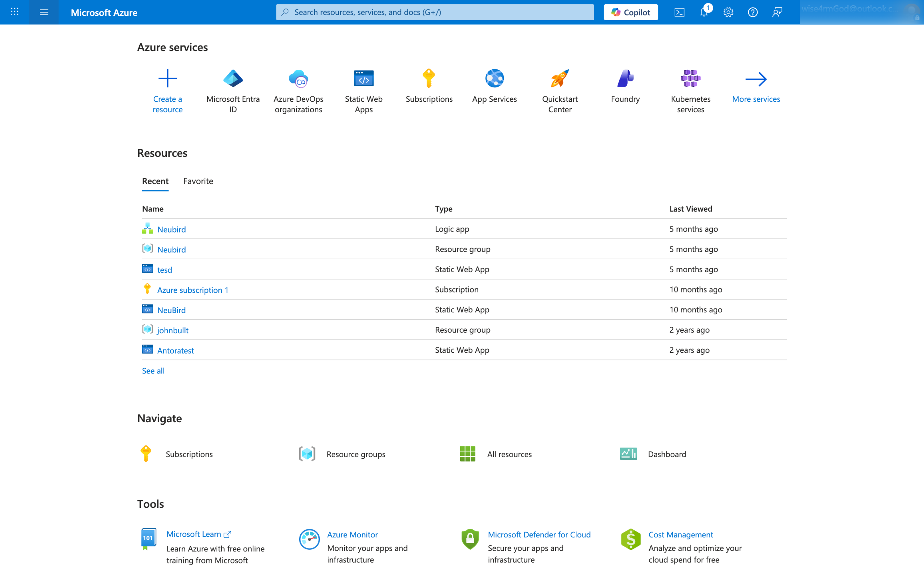This screenshot has height=580, width=924.
Task: Open the apps grid launcher
Action: tap(14, 12)
